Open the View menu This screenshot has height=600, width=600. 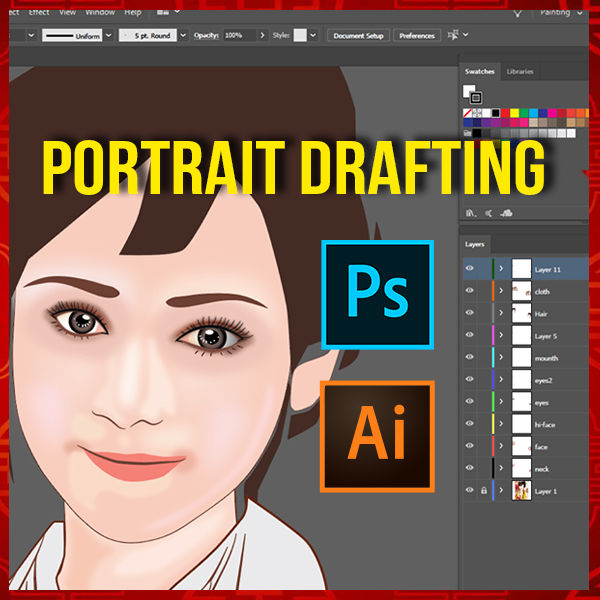(67, 13)
